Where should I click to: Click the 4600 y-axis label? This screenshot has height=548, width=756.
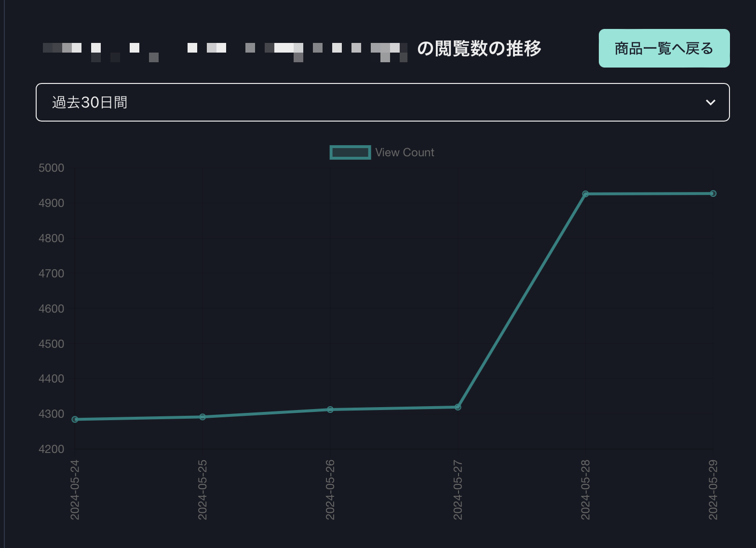click(51, 309)
